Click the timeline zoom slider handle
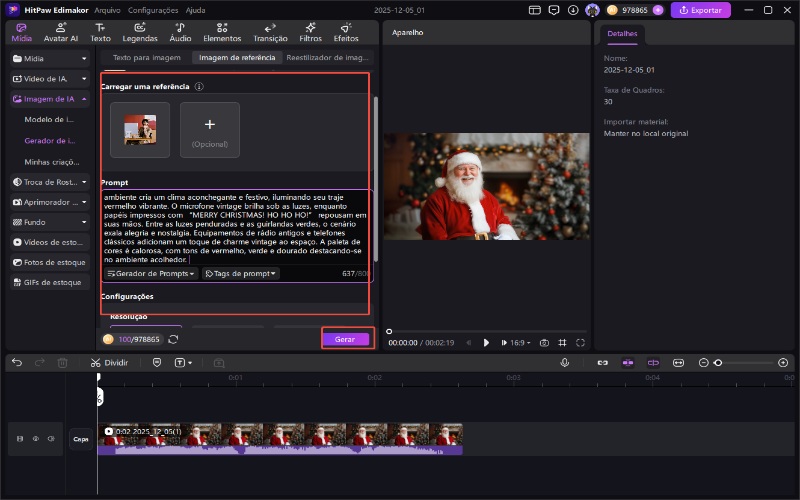This screenshot has width=800, height=500. point(717,362)
